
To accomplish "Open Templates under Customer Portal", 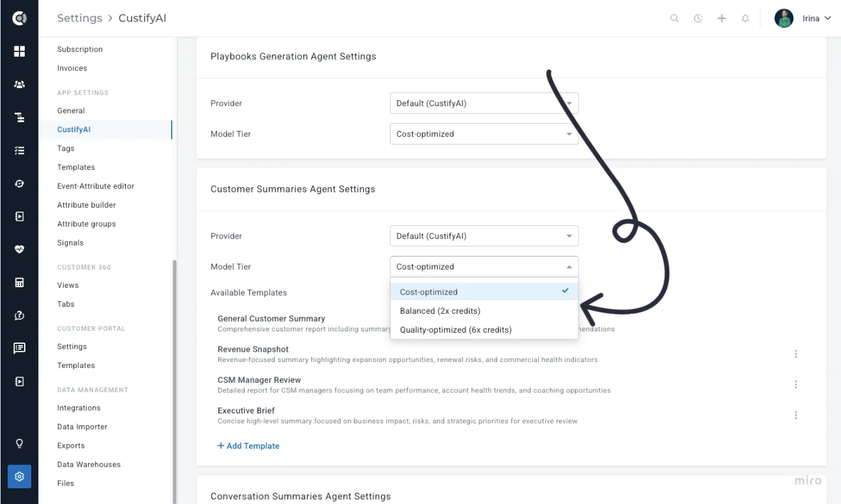I will (76, 366).
